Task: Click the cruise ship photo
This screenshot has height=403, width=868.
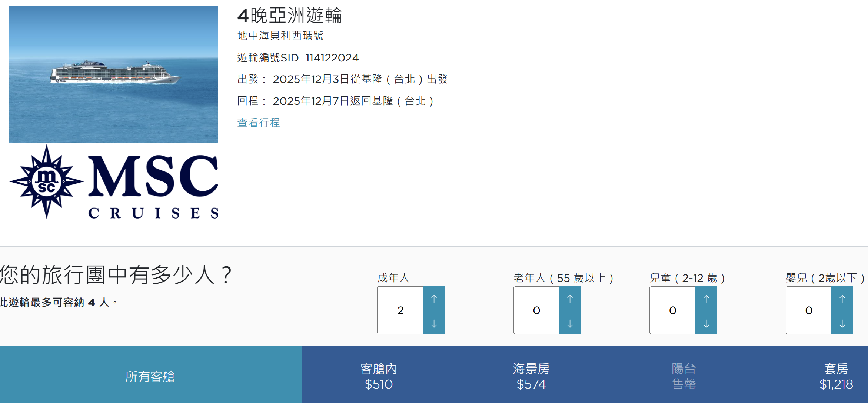Action: coord(114,74)
